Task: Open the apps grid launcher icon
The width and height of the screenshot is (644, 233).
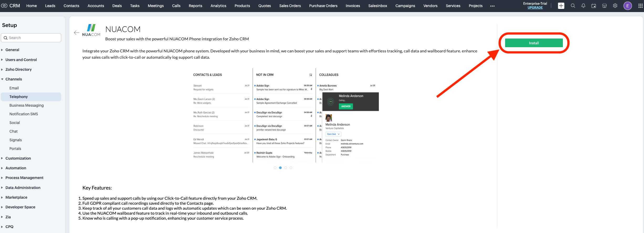Action: coord(641,6)
